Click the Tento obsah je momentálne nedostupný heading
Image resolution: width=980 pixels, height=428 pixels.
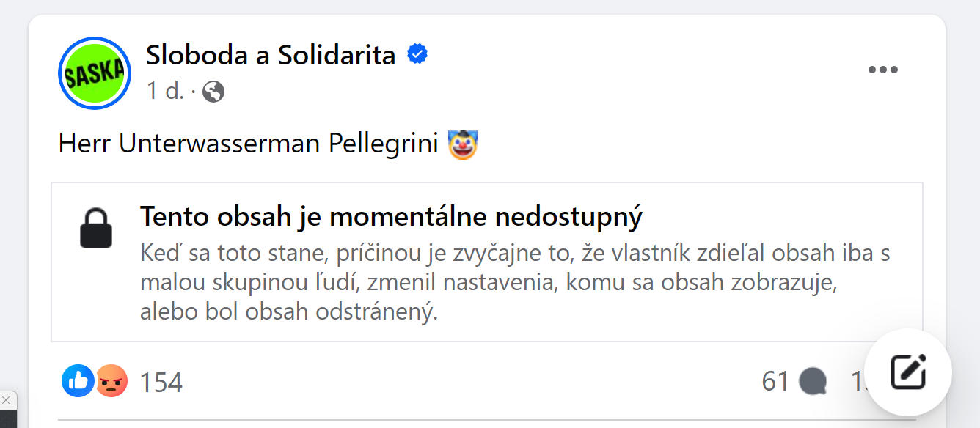click(x=391, y=217)
